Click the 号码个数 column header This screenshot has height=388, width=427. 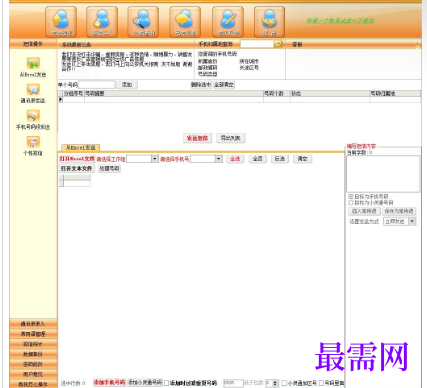point(276,94)
